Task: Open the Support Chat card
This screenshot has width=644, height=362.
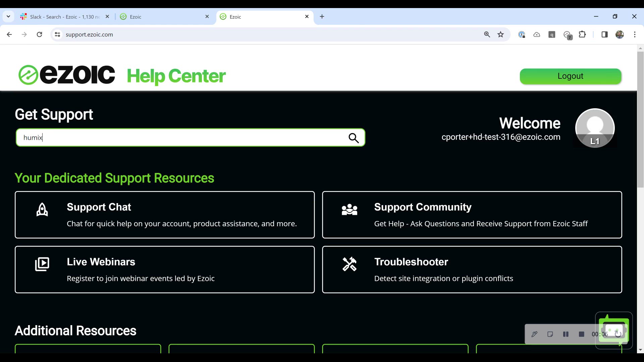Action: click(164, 215)
